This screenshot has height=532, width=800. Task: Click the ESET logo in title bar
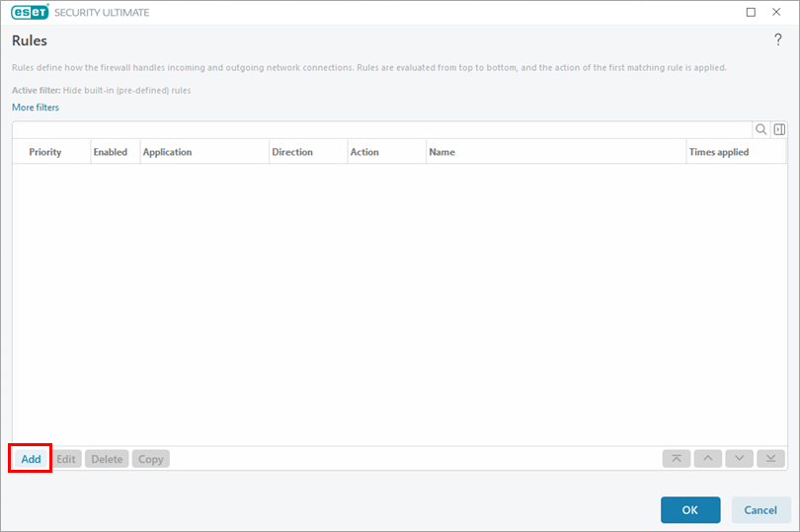(31, 12)
